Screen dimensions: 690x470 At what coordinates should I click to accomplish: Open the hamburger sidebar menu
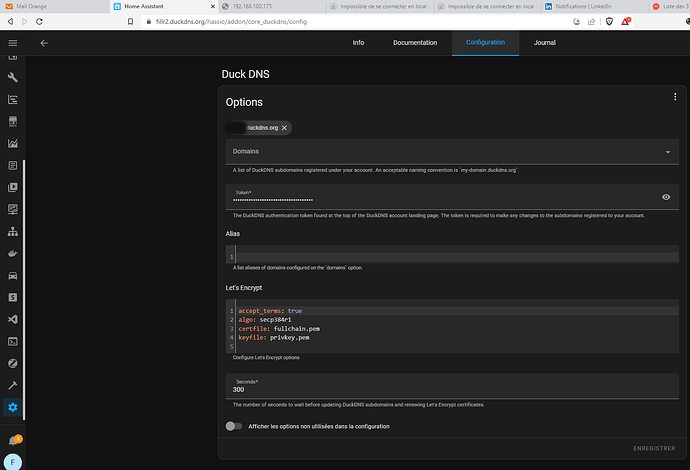click(x=13, y=43)
